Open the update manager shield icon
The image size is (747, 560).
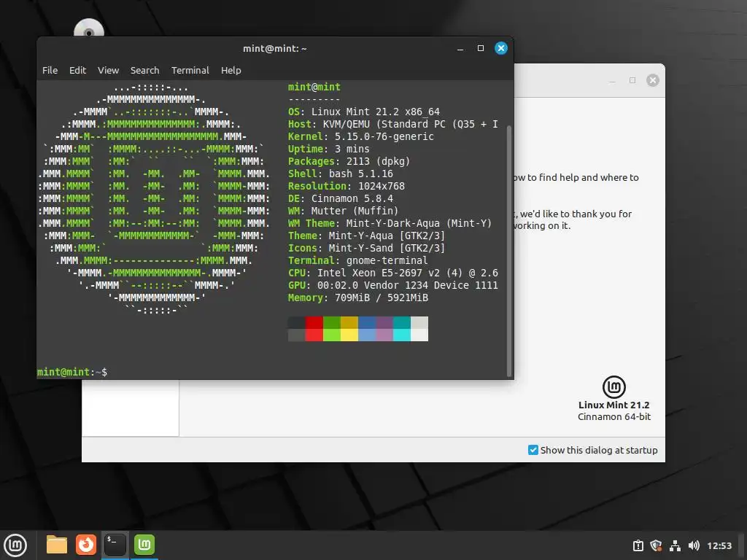tap(657, 545)
